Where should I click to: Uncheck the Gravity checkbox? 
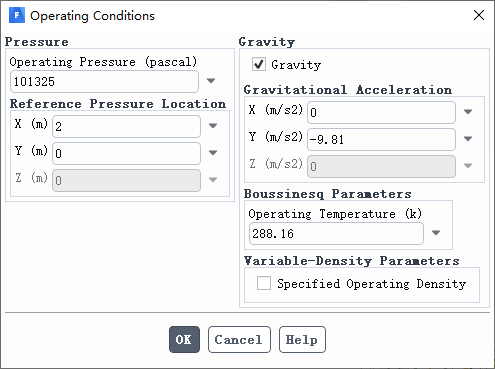pyautogui.click(x=259, y=64)
